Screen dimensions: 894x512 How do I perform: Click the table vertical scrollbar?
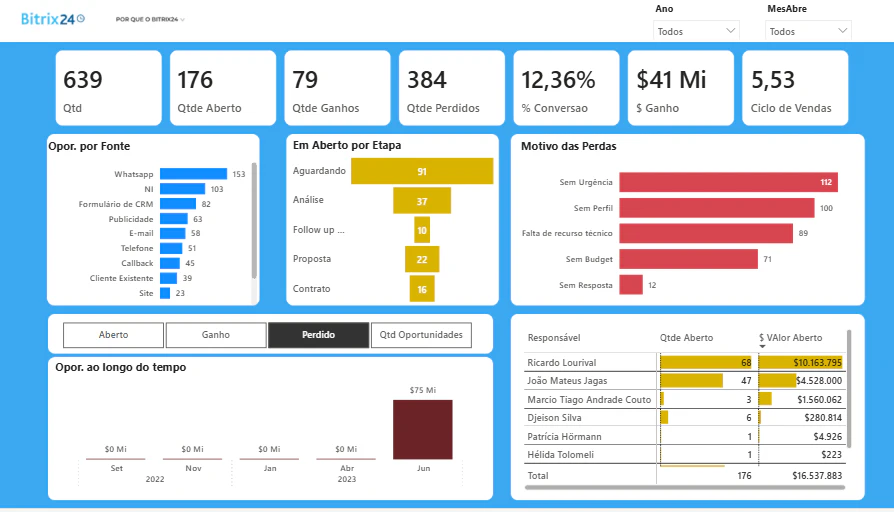point(849,389)
